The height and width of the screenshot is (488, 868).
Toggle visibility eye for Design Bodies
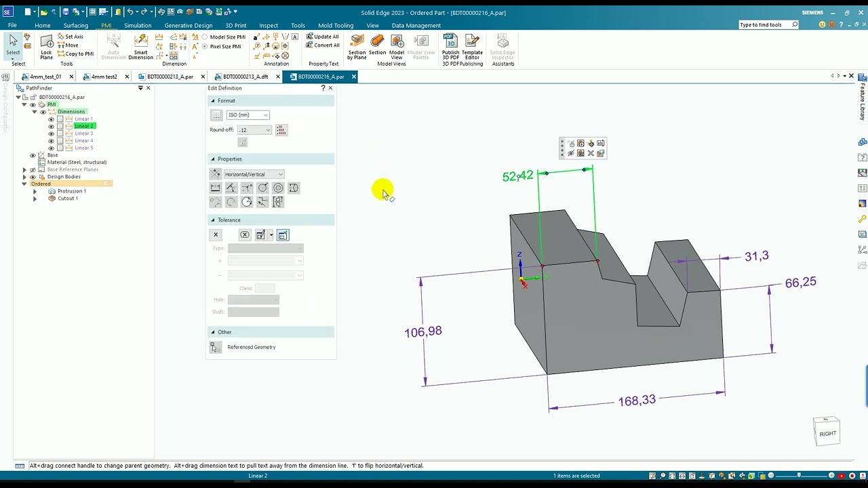coord(33,177)
